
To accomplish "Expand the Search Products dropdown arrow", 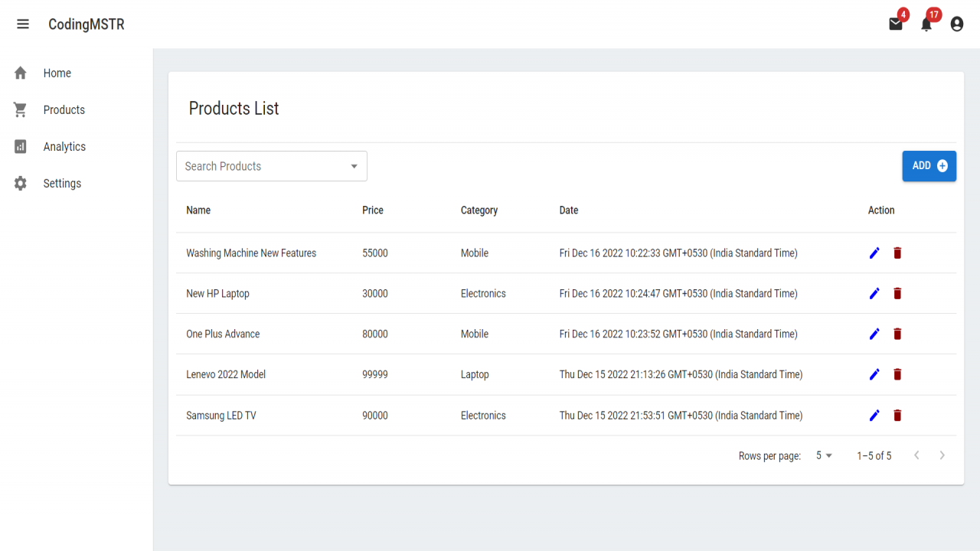I will pos(354,166).
